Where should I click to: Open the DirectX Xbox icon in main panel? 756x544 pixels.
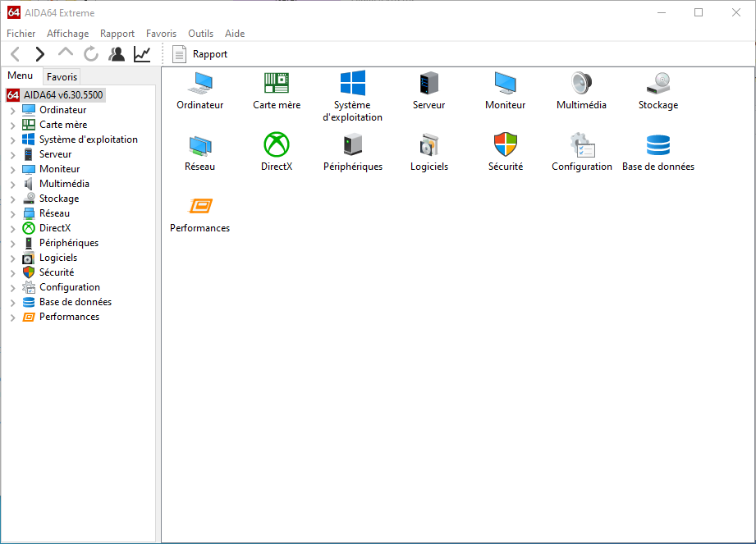click(x=277, y=144)
